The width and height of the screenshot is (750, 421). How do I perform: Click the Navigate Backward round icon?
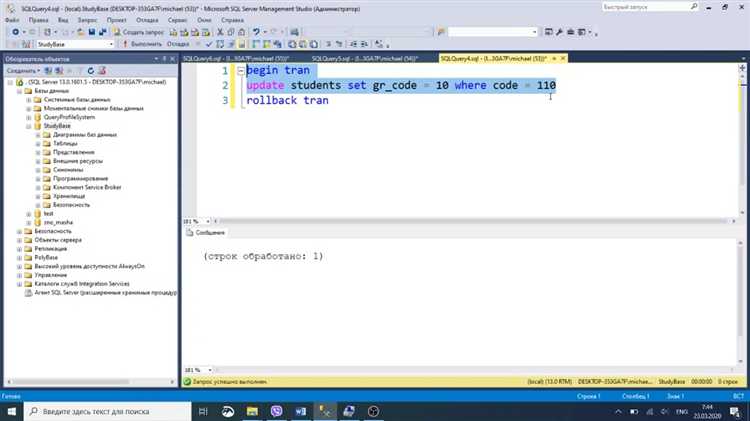[15, 32]
